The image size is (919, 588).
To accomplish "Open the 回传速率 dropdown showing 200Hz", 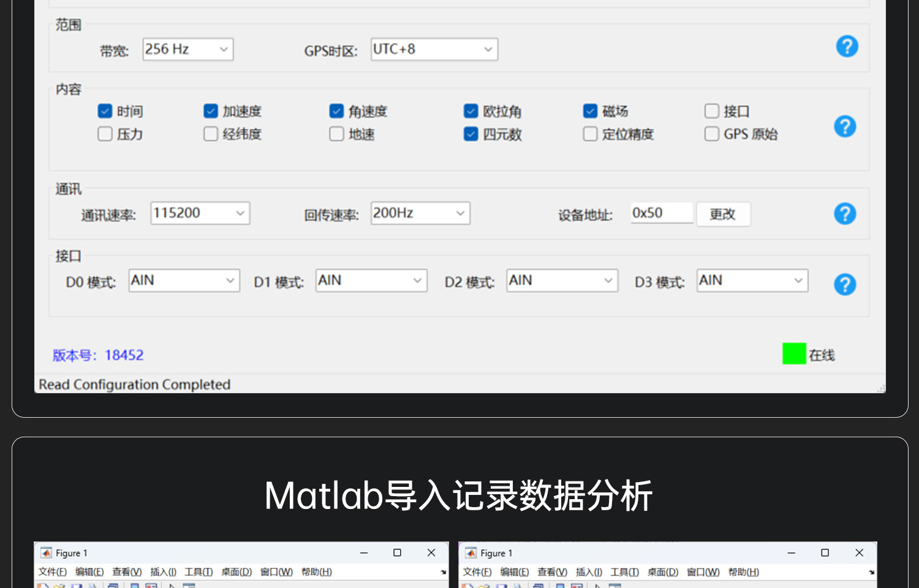I will (420, 213).
